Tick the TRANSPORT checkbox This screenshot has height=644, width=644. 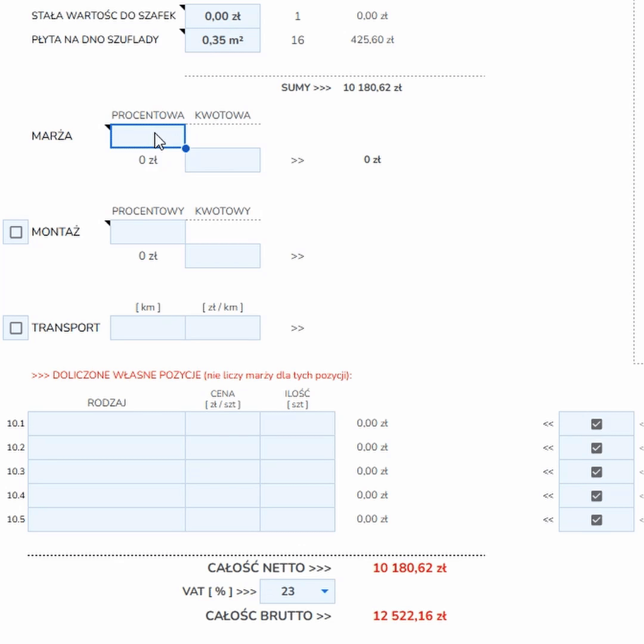[x=16, y=328]
